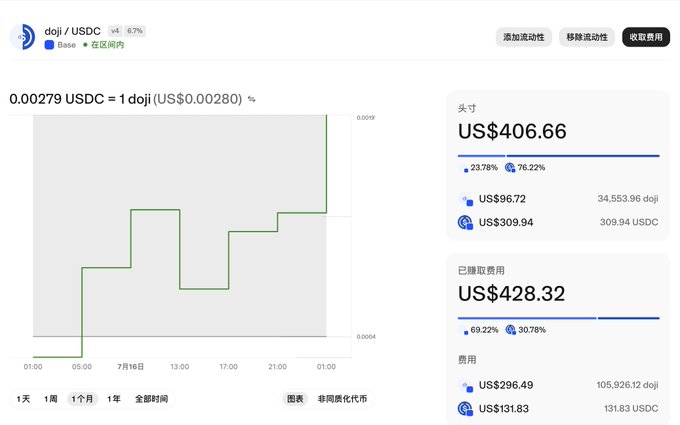This screenshot has width=680, height=425.
Task: Click the 0.00279 USDC = 1 doji price
Action: [80, 99]
